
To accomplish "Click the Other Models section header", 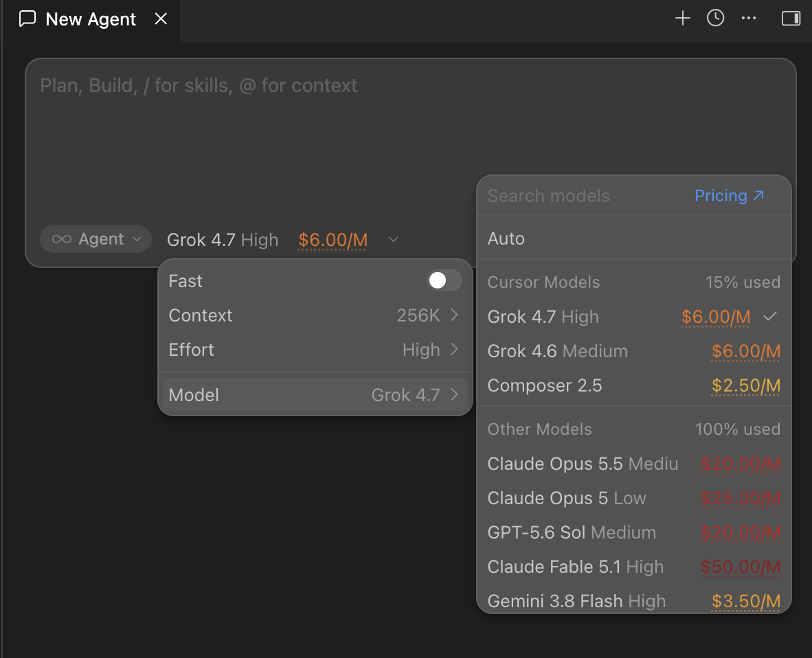I will pos(539,429).
